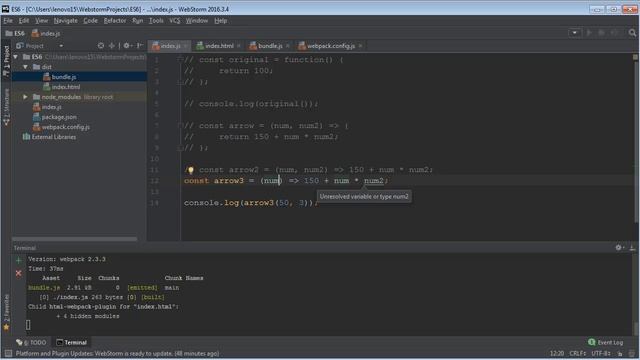Select webpack.config.js in project tree
Viewport: 640px width, 360px height.
(x=62, y=127)
